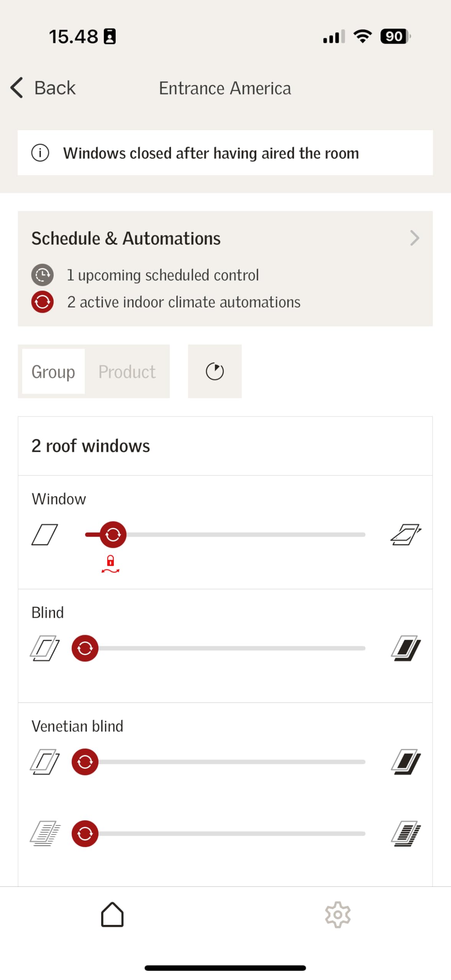Tap the blind fully closed icon
Viewport: 451px width, 980px height.
406,648
